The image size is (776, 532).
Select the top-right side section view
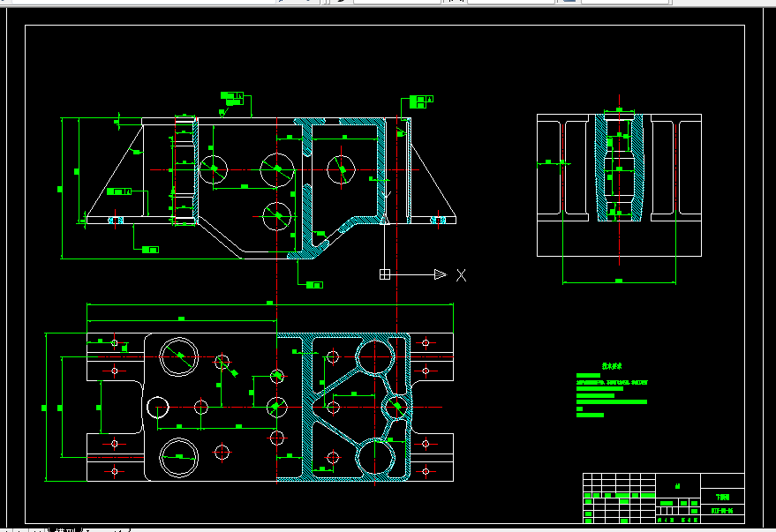click(x=619, y=185)
